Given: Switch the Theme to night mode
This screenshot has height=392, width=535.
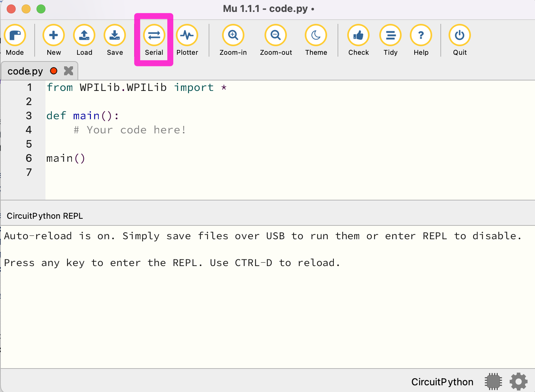Looking at the screenshot, I should tap(316, 40).
